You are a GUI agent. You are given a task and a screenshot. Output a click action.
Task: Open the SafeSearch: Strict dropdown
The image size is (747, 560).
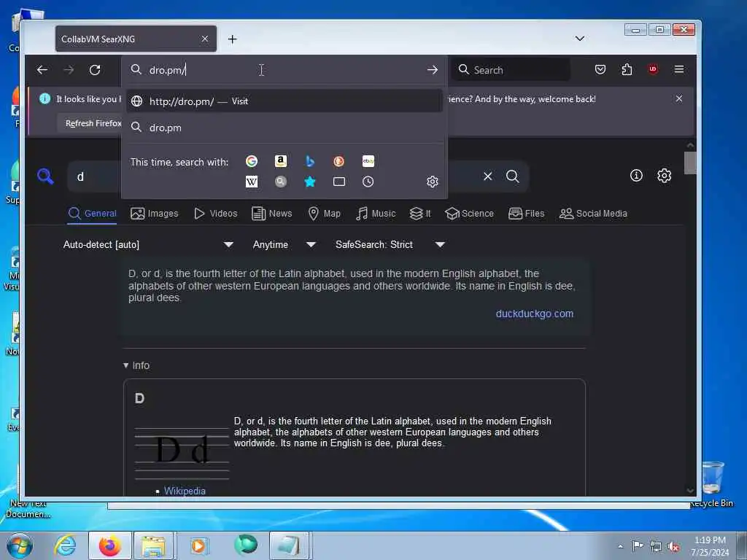(x=390, y=244)
